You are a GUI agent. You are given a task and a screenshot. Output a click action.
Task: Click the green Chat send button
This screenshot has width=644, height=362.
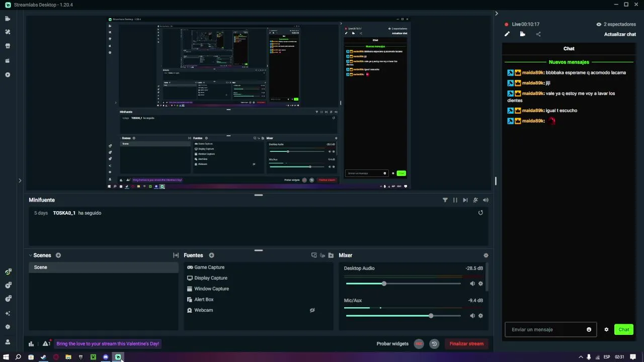click(x=624, y=330)
